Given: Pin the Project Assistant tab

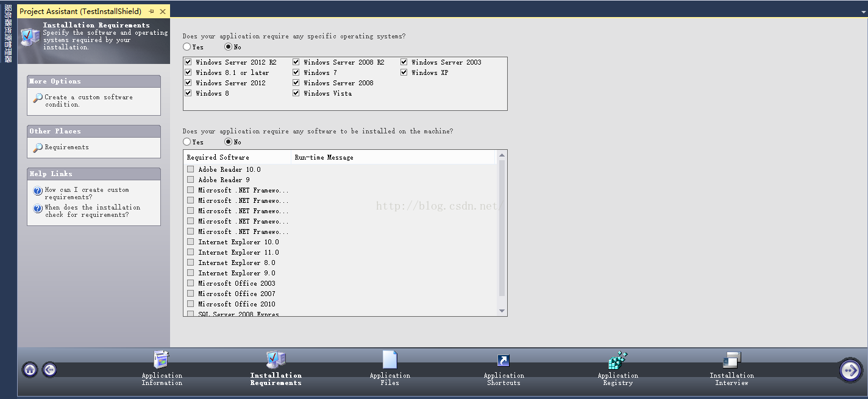Looking at the screenshot, I should [152, 12].
